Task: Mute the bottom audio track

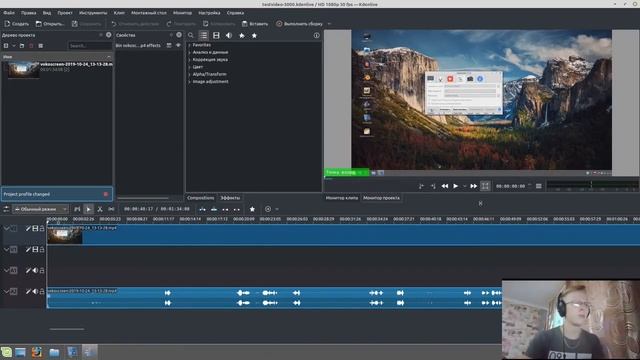Action: [35, 291]
